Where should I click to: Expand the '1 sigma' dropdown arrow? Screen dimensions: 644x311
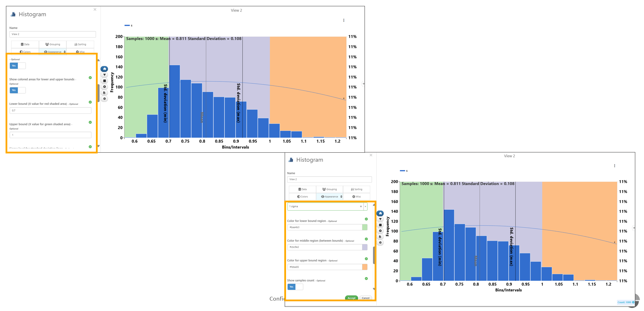pos(365,207)
